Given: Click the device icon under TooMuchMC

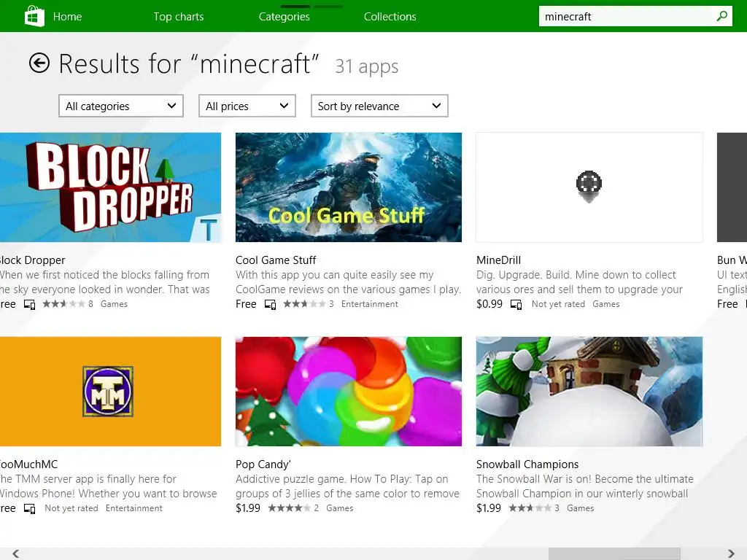Looking at the screenshot, I should click(29, 508).
